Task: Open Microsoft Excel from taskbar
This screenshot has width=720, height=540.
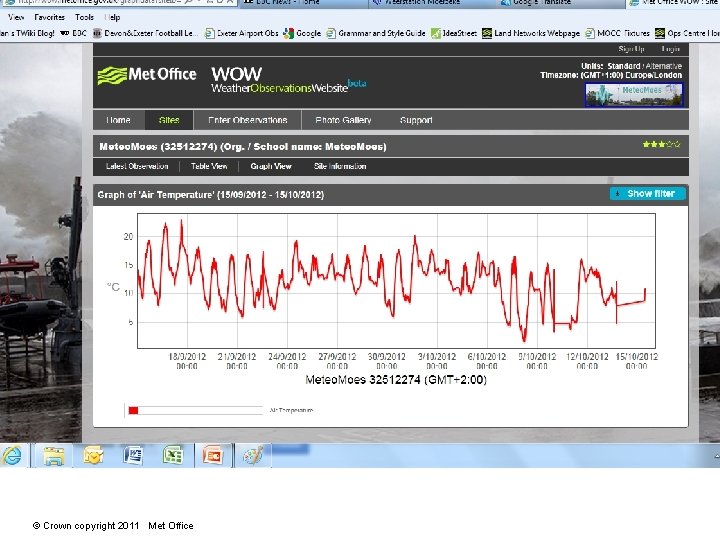Action: [173, 456]
